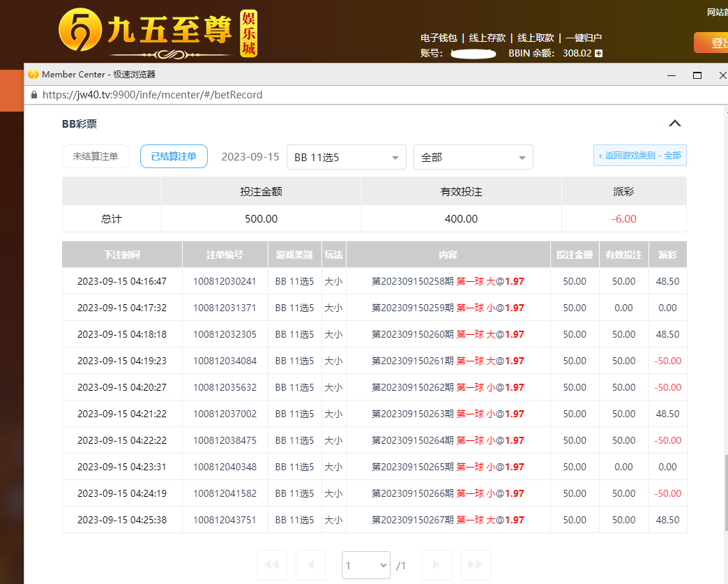This screenshot has height=584, width=728.
Task: Select bet number 100812041582
Action: 225,493
